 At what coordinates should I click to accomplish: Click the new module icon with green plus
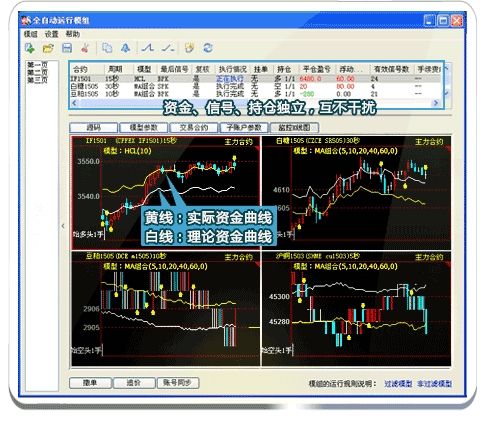tap(30, 48)
